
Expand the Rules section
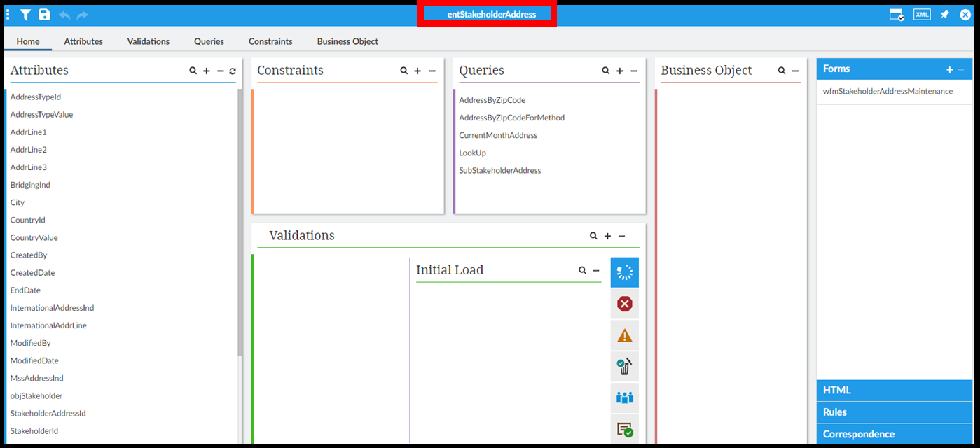tap(895, 412)
